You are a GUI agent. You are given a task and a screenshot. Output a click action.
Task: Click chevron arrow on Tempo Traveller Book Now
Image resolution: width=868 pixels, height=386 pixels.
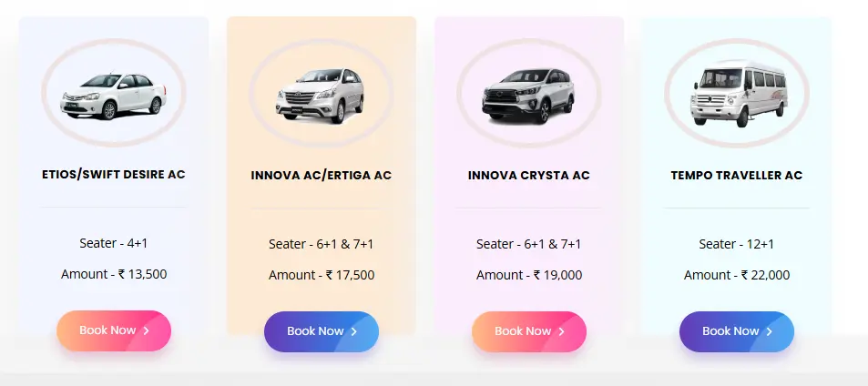click(770, 331)
